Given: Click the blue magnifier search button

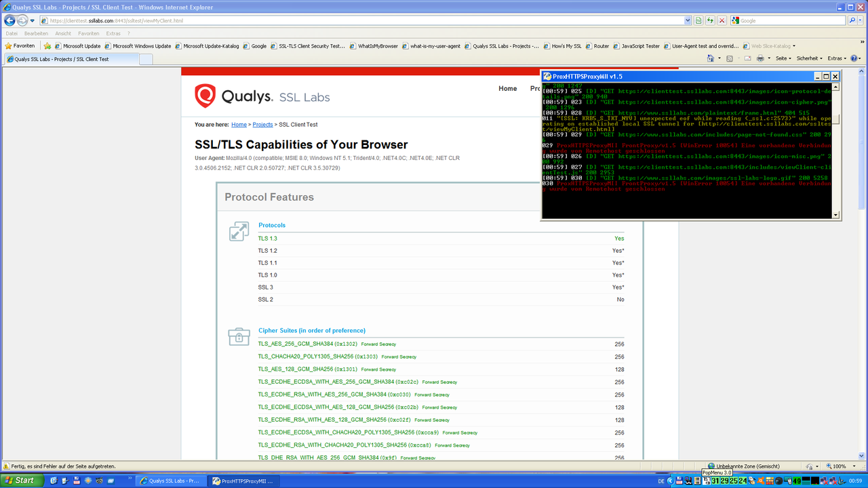Looking at the screenshot, I should tap(852, 21).
